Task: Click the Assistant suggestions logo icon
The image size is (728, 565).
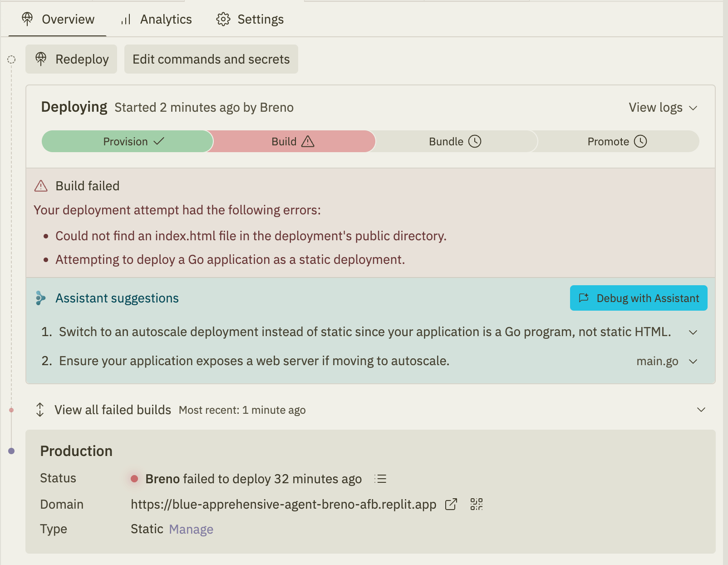Action: point(40,298)
